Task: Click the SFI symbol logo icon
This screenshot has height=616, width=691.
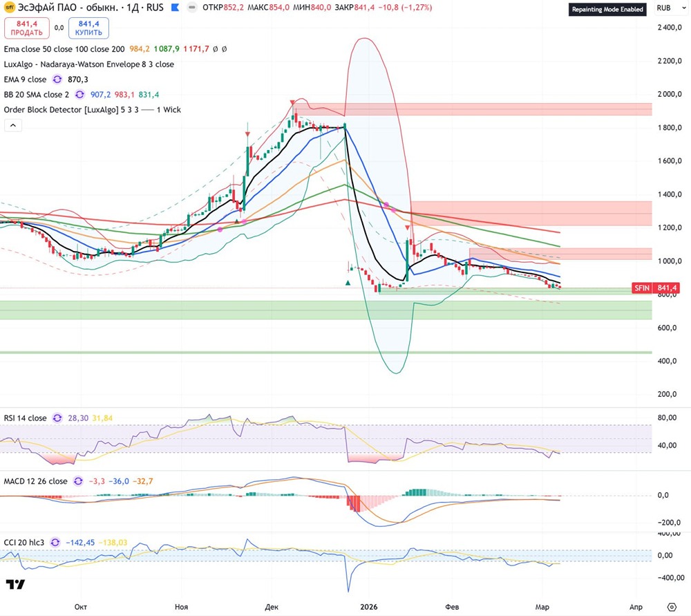Action: [9, 8]
